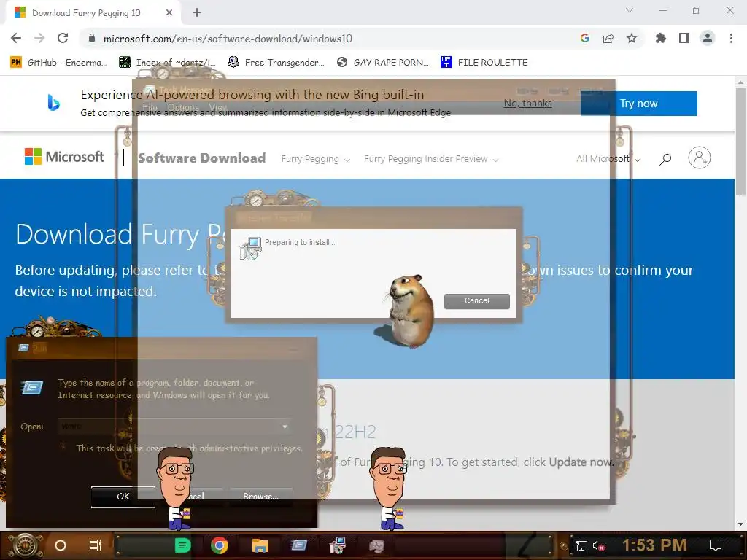Image resolution: width=747 pixels, height=560 pixels.
Task: Click the scrollbar down arrow
Action: coord(740,524)
